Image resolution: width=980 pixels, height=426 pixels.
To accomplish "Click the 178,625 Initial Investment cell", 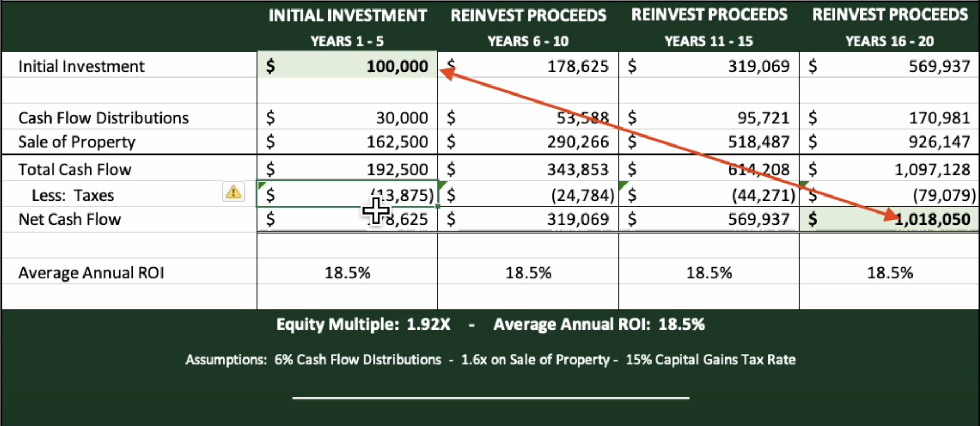I will point(528,66).
